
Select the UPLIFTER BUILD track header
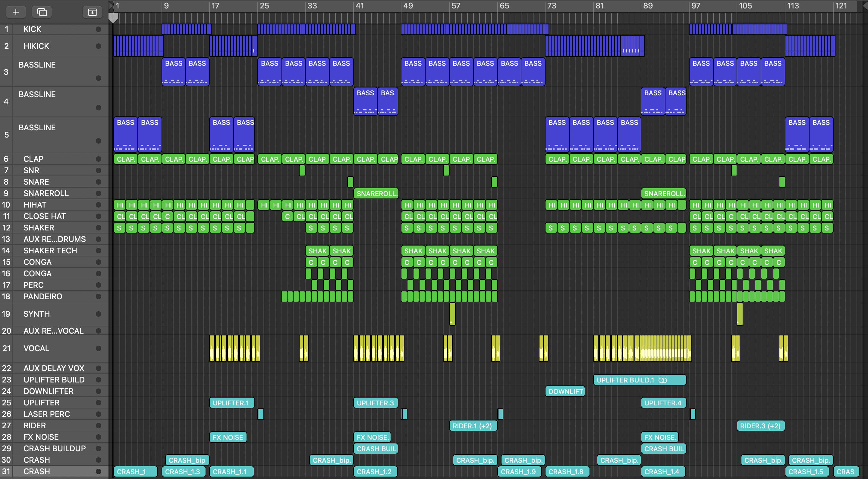[x=54, y=379]
